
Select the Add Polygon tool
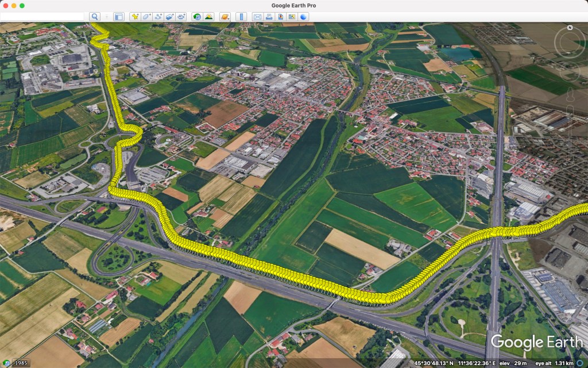coord(146,17)
